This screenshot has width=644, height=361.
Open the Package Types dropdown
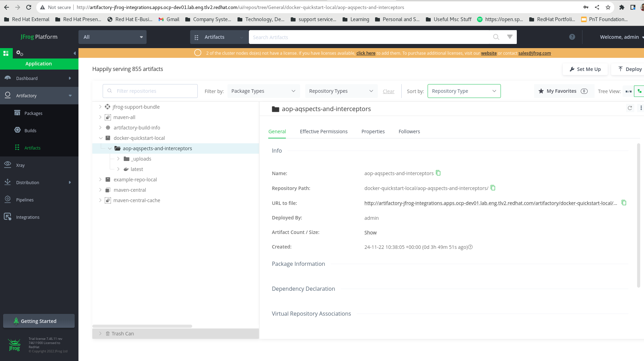pyautogui.click(x=263, y=91)
